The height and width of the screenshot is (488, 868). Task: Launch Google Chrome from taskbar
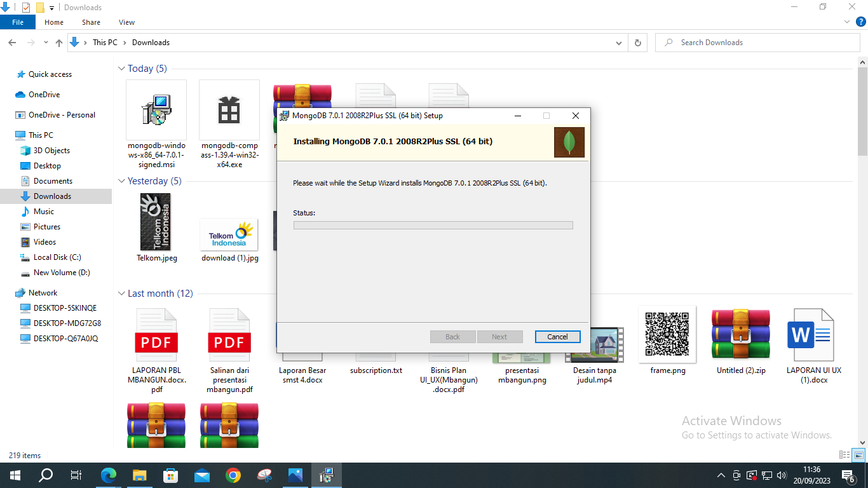[x=233, y=475]
